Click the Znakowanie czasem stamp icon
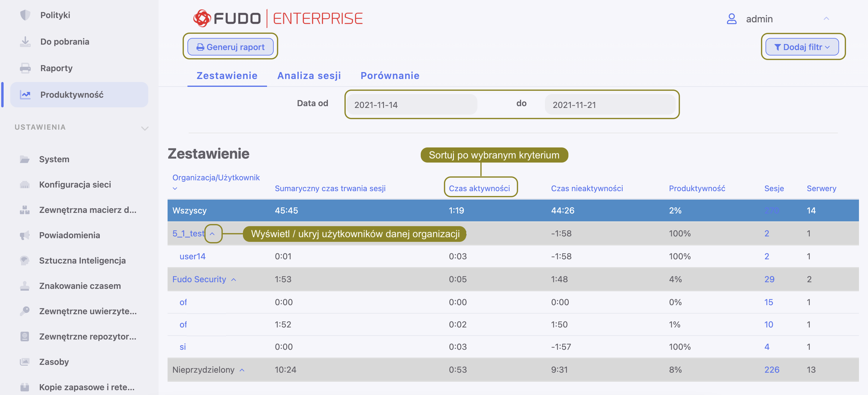Screen dimensions: 868x395 coord(25,286)
